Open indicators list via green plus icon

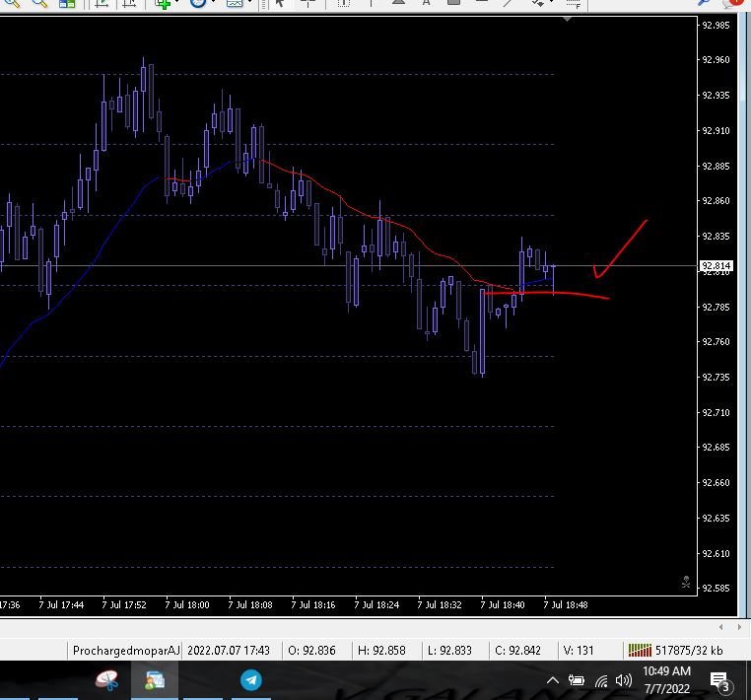coord(162,3)
